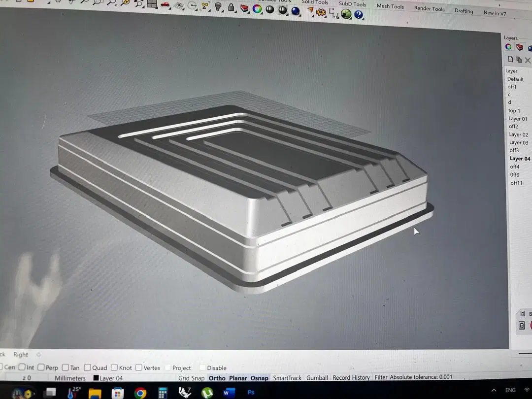Enable the Vertex osnap checkbox
This screenshot has width=532, height=399.
click(139, 367)
